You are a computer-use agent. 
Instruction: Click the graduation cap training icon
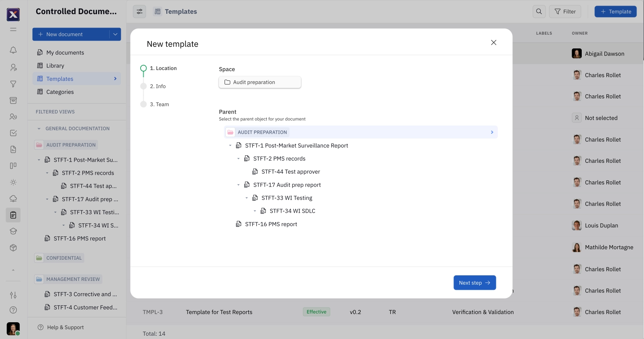[x=13, y=231]
